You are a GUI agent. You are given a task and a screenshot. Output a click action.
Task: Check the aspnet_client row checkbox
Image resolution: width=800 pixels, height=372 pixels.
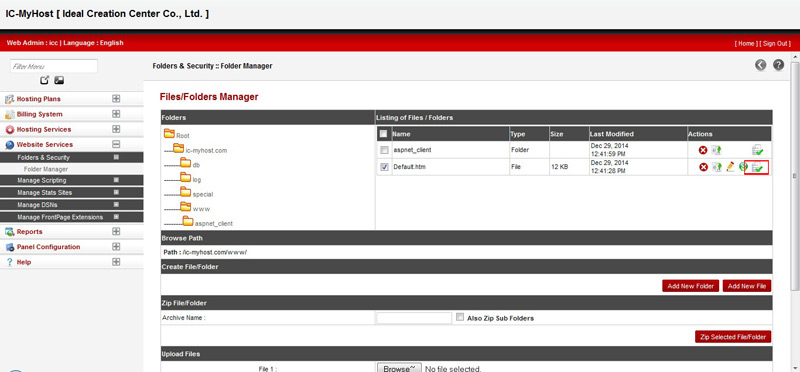(384, 150)
